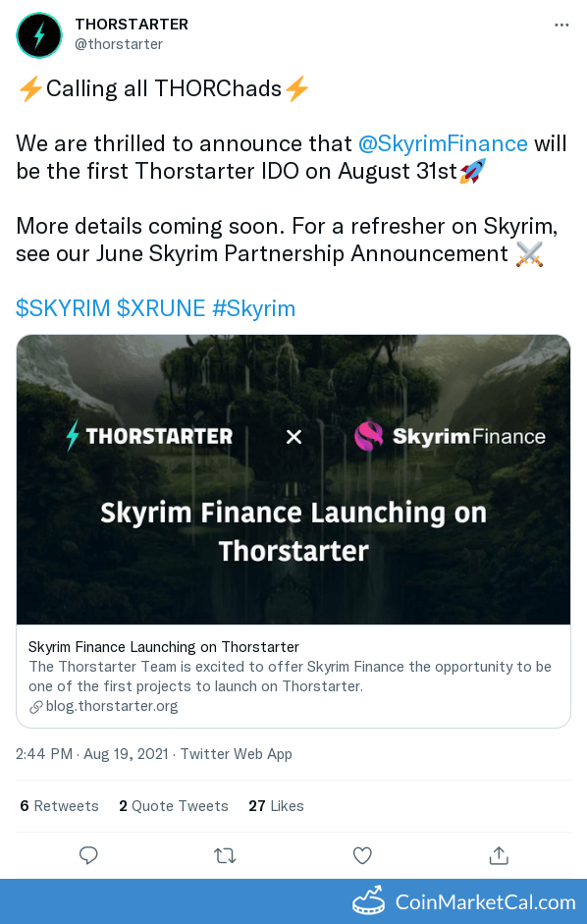This screenshot has width=587, height=924.
Task: Select the Thorstarter lightning logo inside the image
Action: click(72, 435)
